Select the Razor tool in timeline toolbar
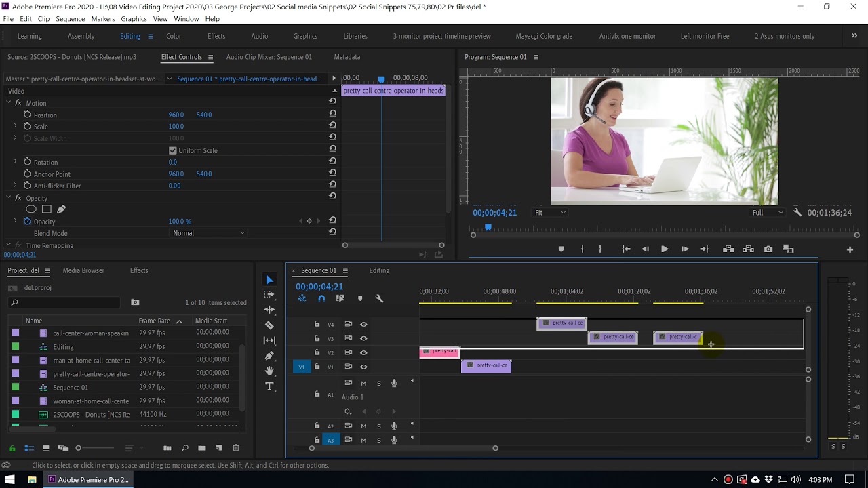 pyautogui.click(x=270, y=325)
